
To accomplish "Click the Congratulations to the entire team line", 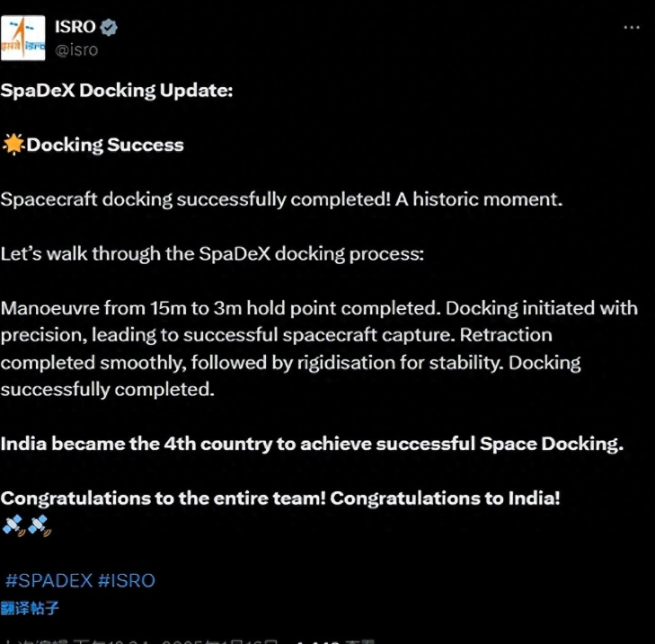I will (x=280, y=498).
